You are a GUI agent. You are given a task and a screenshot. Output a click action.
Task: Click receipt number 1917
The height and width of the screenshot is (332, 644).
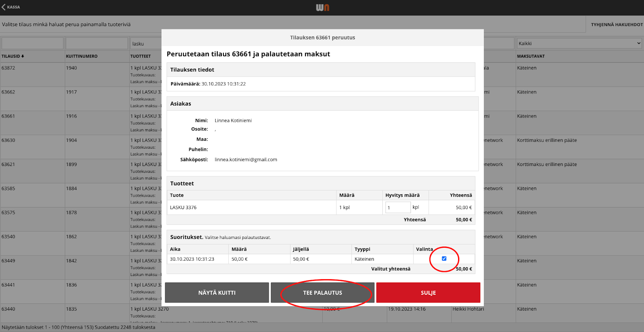[71, 92]
